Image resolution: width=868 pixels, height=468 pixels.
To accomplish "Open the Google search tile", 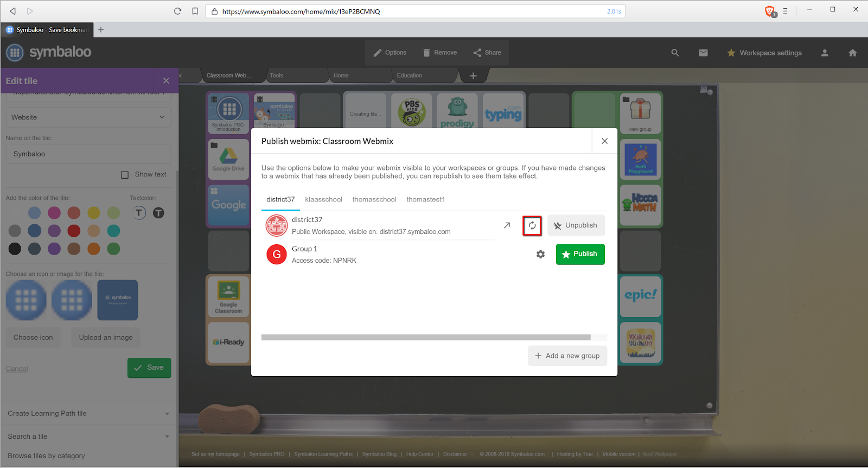I will [x=228, y=205].
